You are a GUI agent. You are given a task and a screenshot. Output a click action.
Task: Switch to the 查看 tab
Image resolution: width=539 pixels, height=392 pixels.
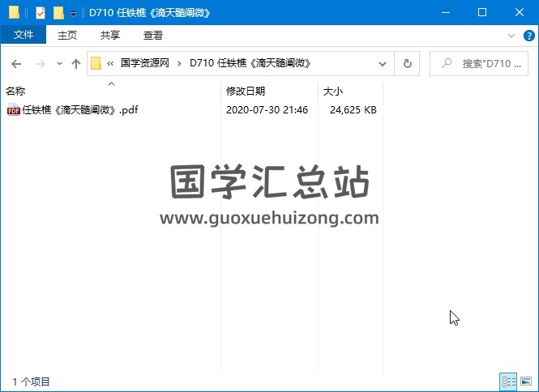153,35
